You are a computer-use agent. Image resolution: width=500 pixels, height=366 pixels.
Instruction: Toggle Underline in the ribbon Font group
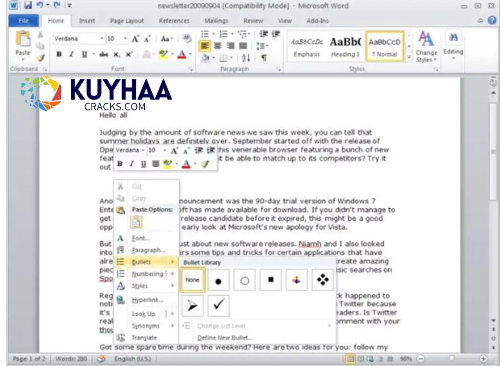click(84, 54)
